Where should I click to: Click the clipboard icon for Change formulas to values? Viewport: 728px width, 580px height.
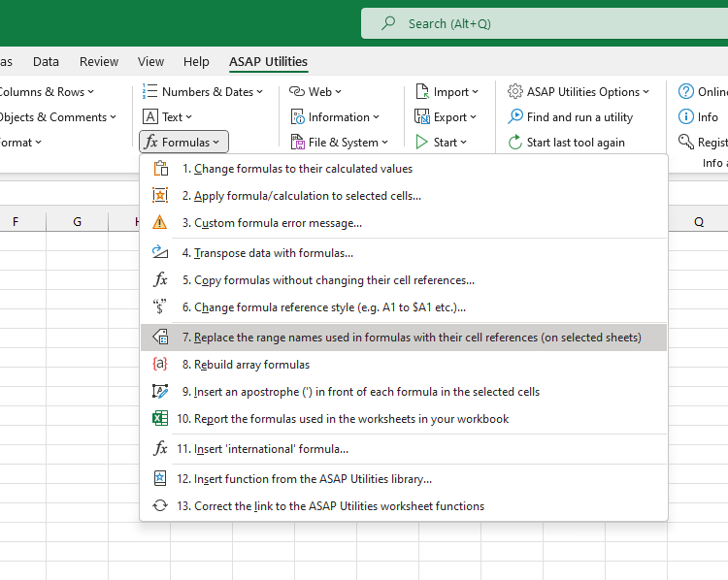(160, 169)
